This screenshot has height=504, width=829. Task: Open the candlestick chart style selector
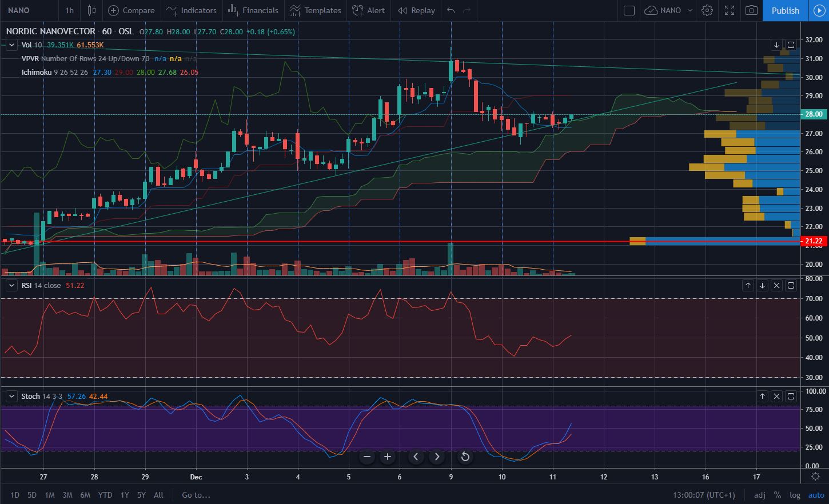click(91, 10)
